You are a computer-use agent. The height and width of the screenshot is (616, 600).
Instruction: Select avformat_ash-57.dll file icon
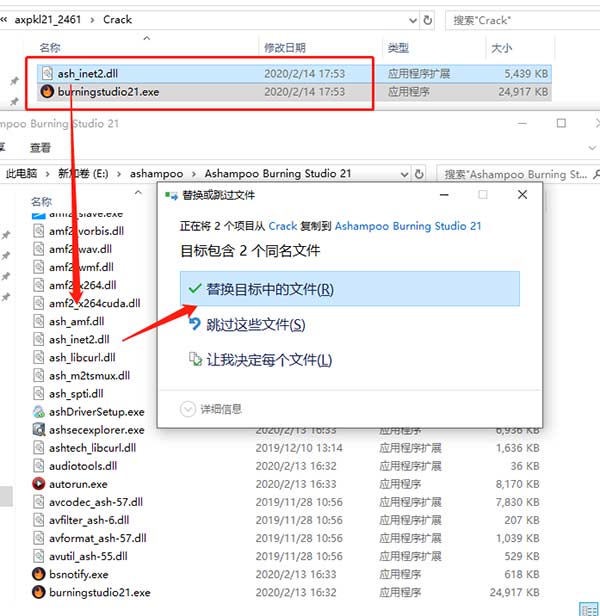click(39, 538)
